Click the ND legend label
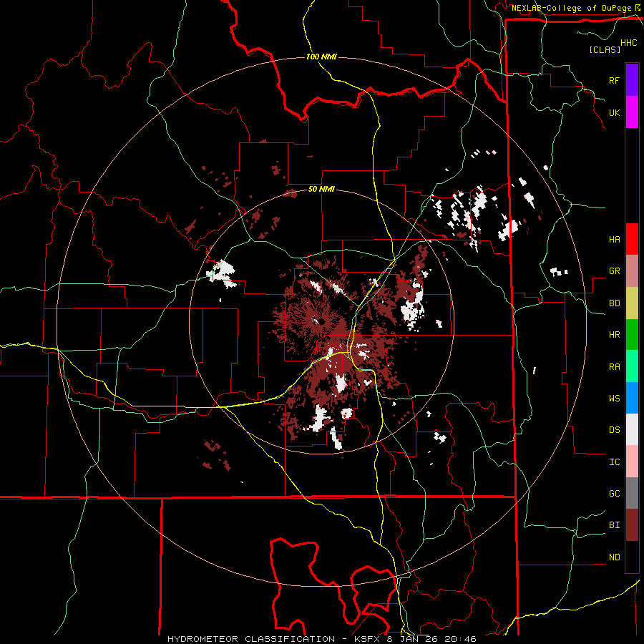Screen dimensions: 644x644 pyautogui.click(x=614, y=557)
